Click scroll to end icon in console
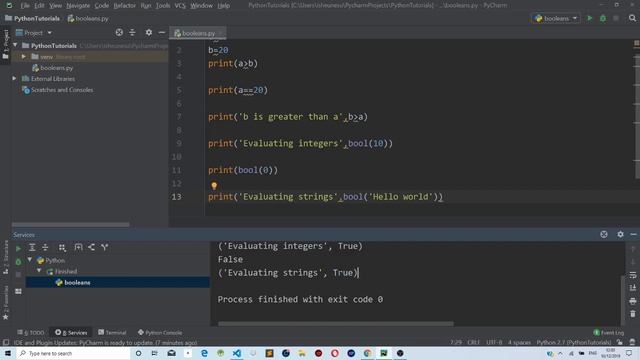The image size is (640, 360). click(633, 288)
